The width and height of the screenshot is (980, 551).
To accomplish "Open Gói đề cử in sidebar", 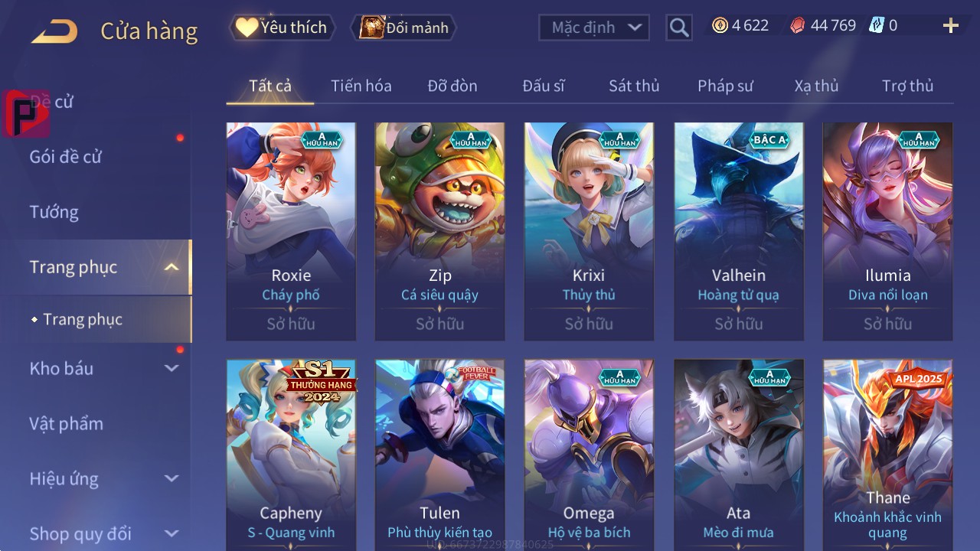I will (x=66, y=157).
